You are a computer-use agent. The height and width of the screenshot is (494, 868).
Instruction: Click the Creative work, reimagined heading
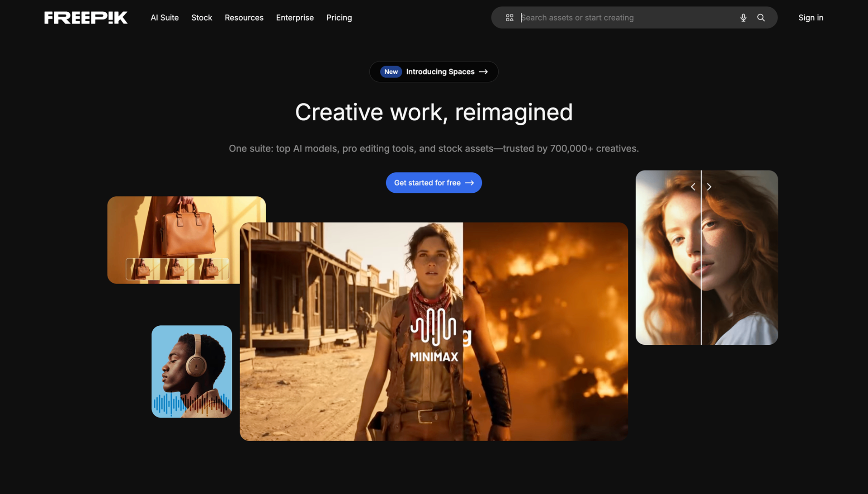434,112
